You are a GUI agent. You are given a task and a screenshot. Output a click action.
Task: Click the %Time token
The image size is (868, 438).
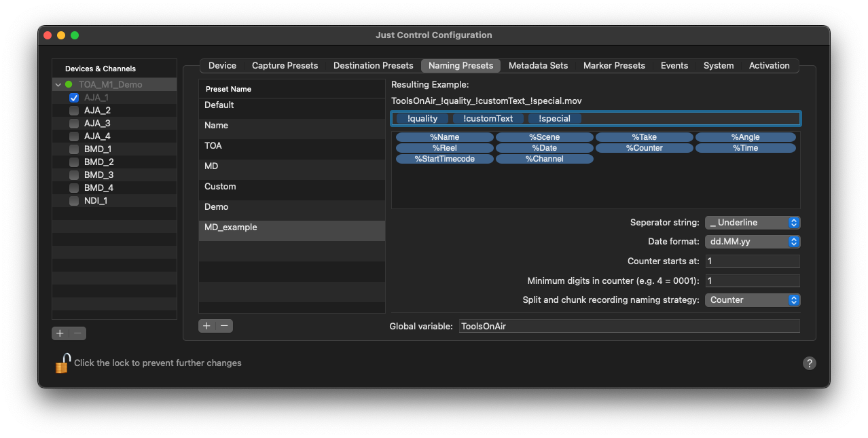click(745, 148)
